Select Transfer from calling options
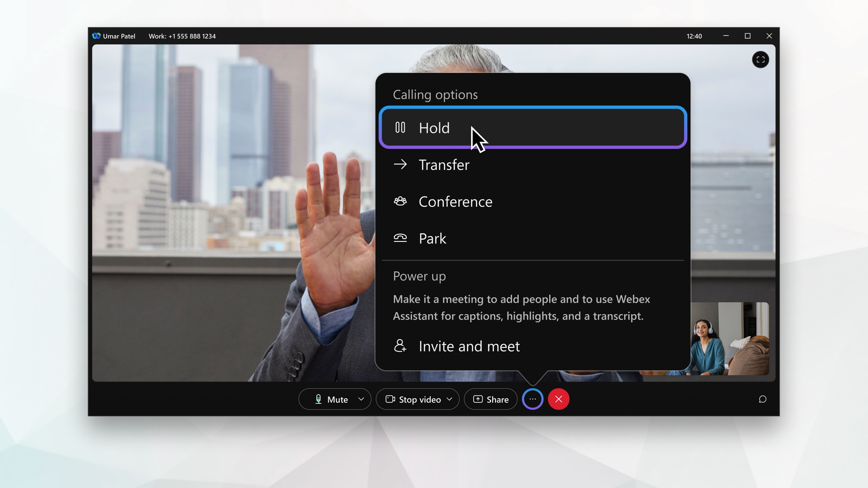Viewport: 868px width, 488px height. point(444,165)
